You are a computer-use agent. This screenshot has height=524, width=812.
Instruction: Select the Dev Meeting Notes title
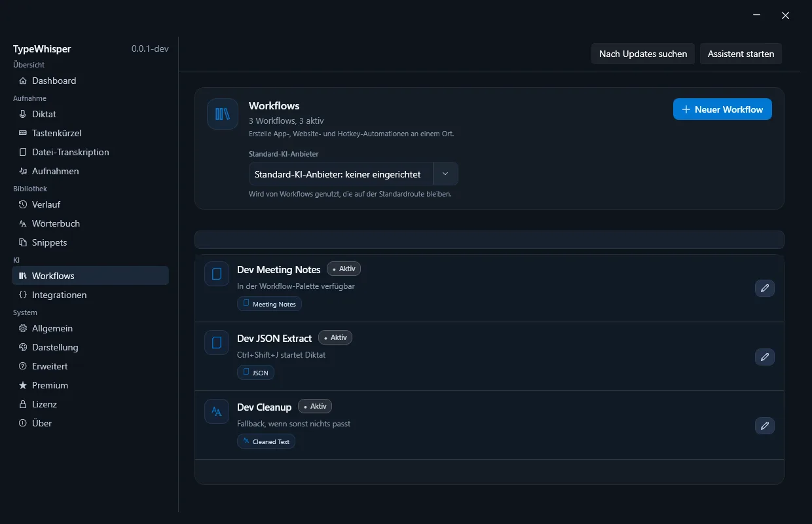(x=279, y=270)
